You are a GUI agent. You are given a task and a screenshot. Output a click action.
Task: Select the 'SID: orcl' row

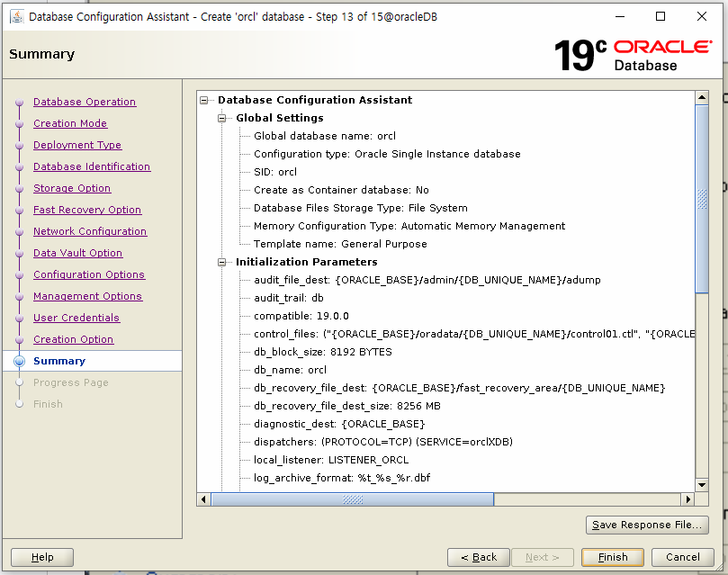tap(275, 172)
